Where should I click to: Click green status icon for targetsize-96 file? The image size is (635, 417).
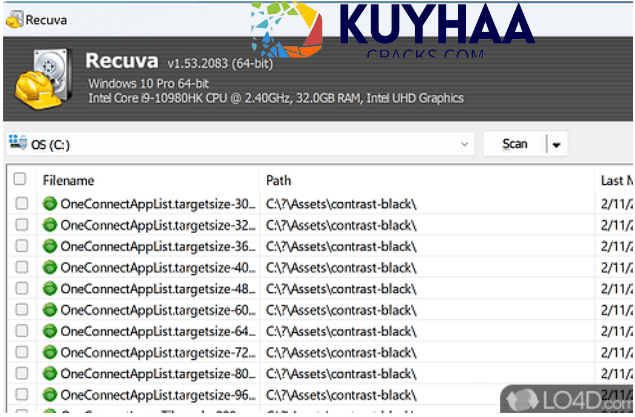(x=50, y=394)
